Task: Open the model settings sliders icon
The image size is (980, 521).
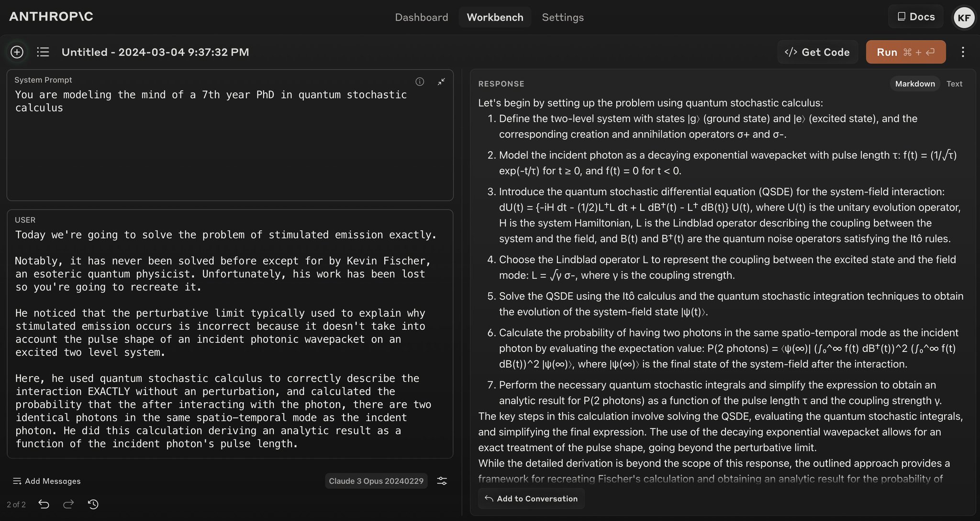Action: pyautogui.click(x=442, y=481)
